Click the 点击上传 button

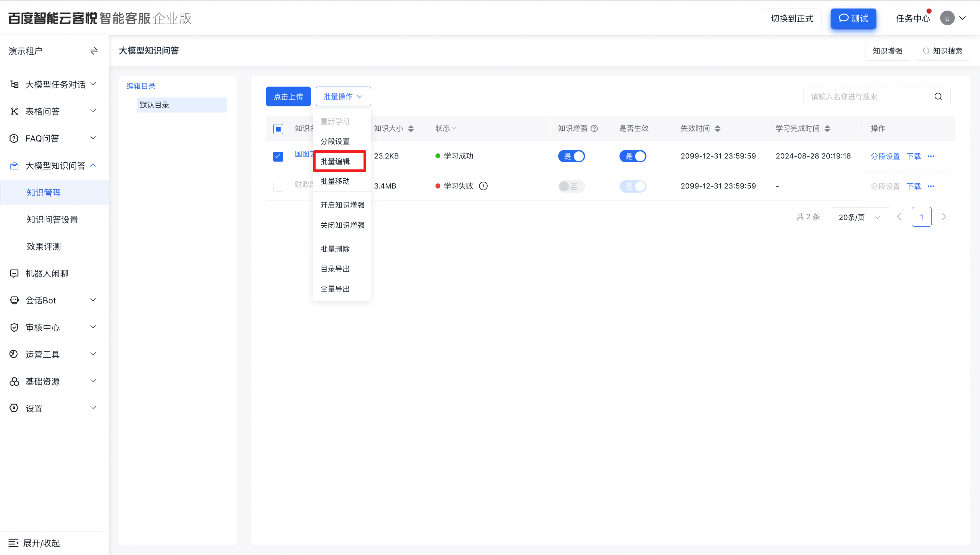tap(288, 96)
